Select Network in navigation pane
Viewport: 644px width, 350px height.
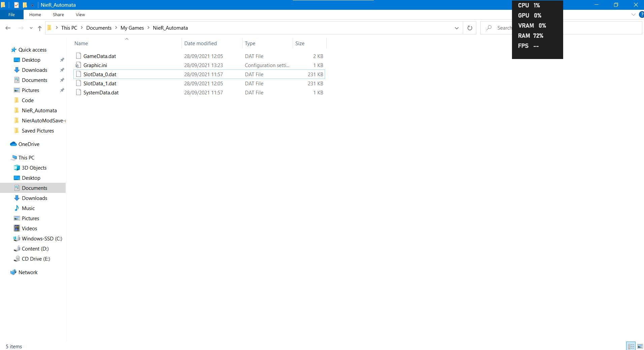point(28,272)
